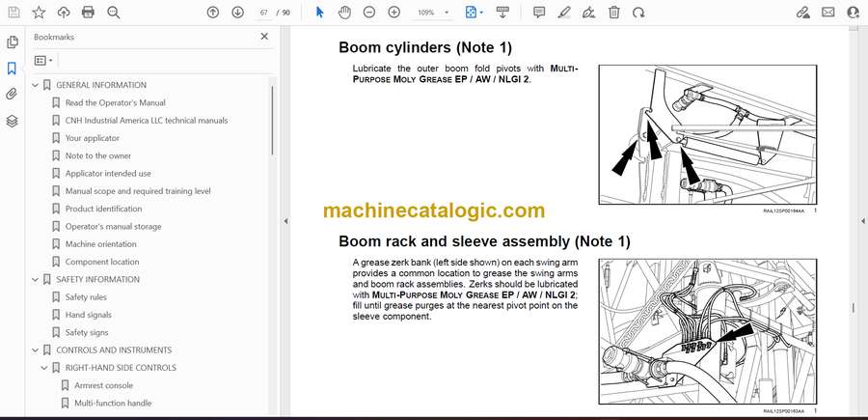Click the boom cylinders diagram image
Viewport: 868px width, 420px height.
coord(708,134)
